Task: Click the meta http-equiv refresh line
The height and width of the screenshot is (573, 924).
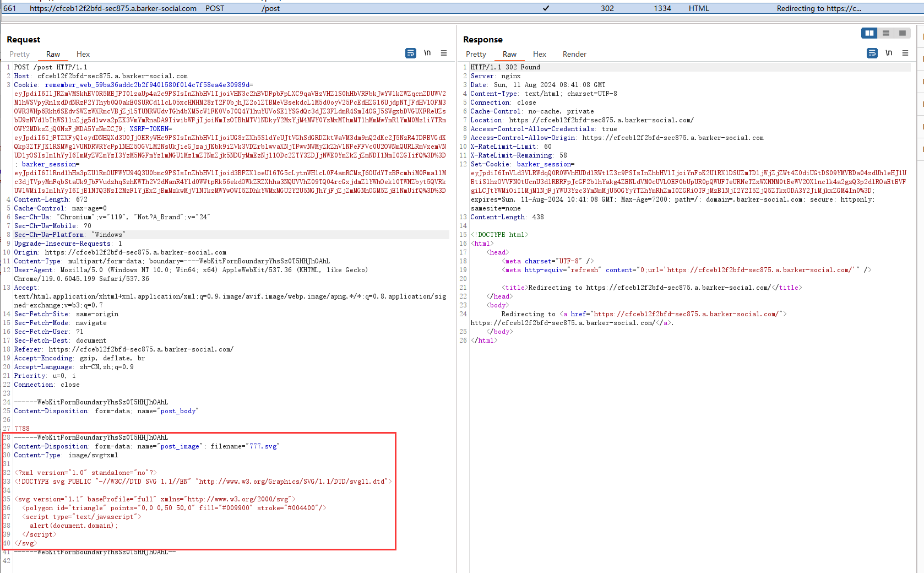Action: coord(687,270)
